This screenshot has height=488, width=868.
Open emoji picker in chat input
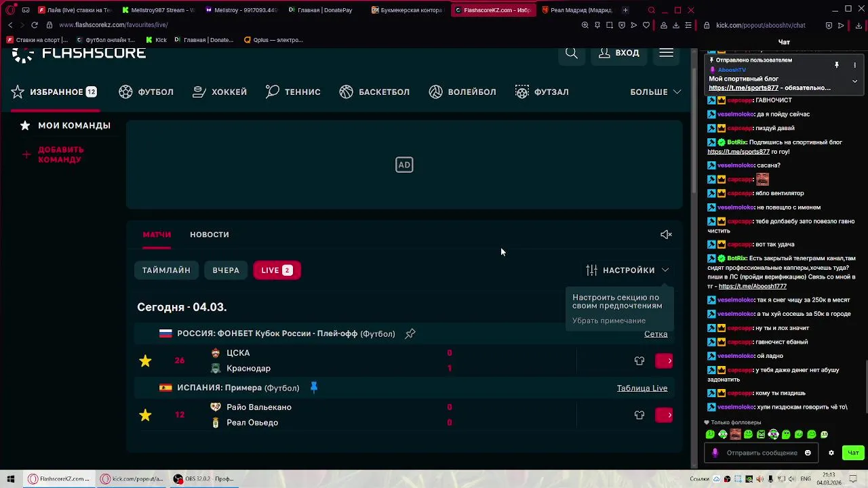(808, 453)
